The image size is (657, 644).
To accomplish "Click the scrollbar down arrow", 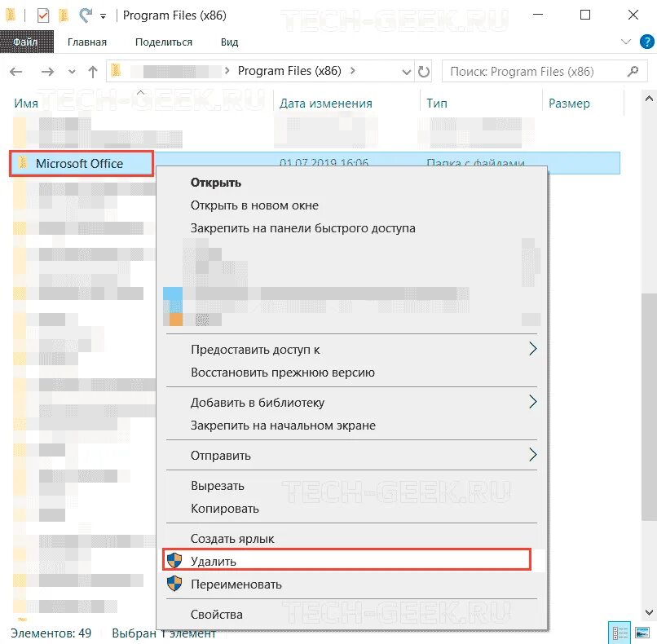I will 649,612.
